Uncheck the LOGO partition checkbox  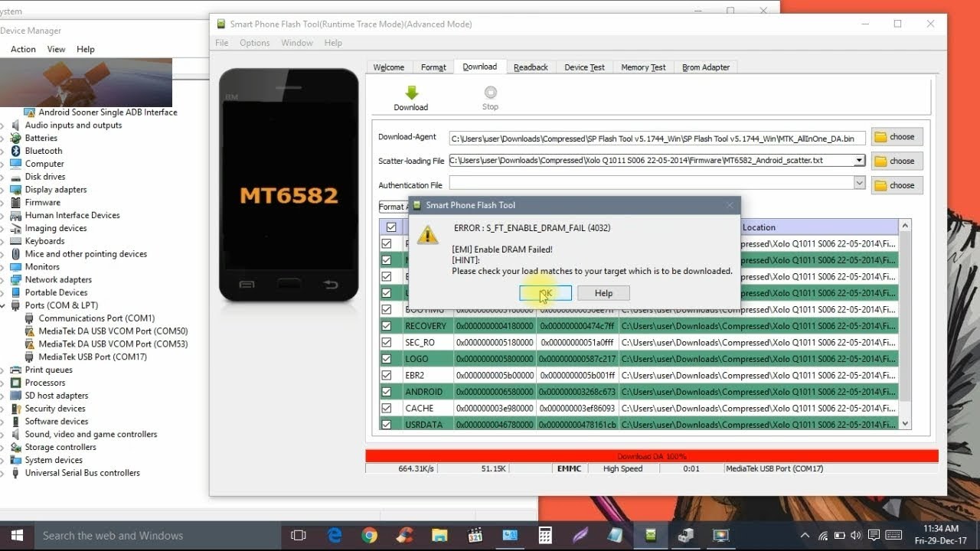click(x=387, y=358)
